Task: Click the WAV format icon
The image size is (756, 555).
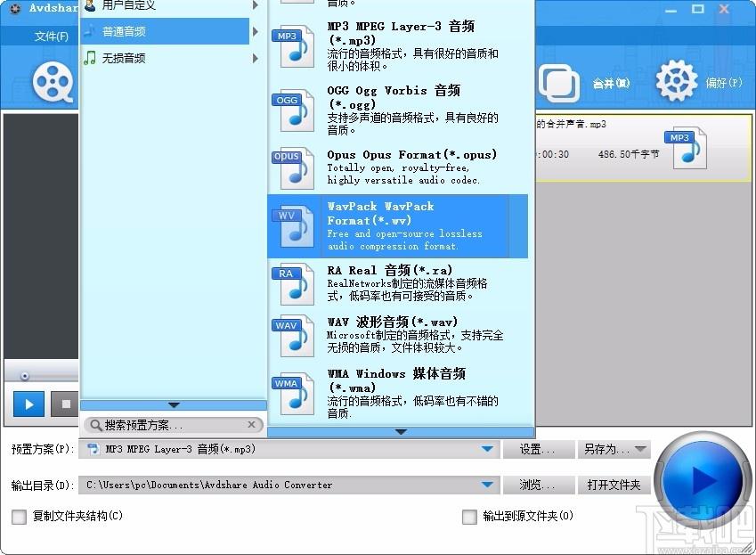Action: [293, 336]
